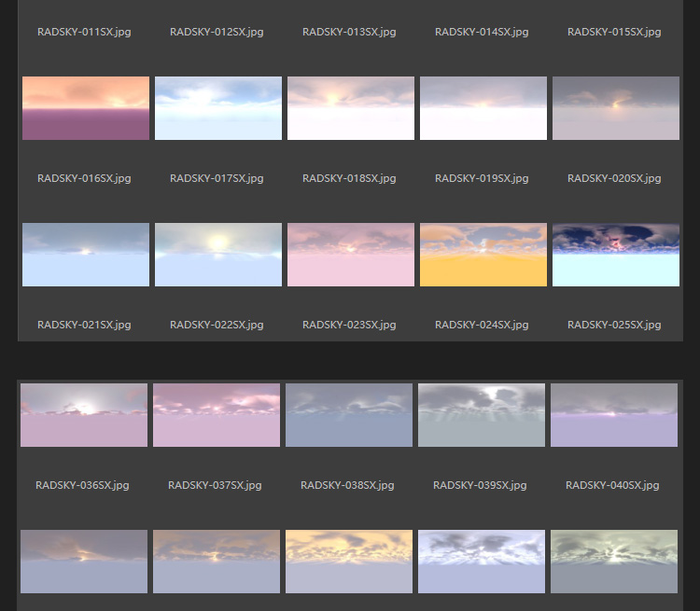
Task: Select the RADSKY-016SX.jpg label text
Action: [84, 178]
